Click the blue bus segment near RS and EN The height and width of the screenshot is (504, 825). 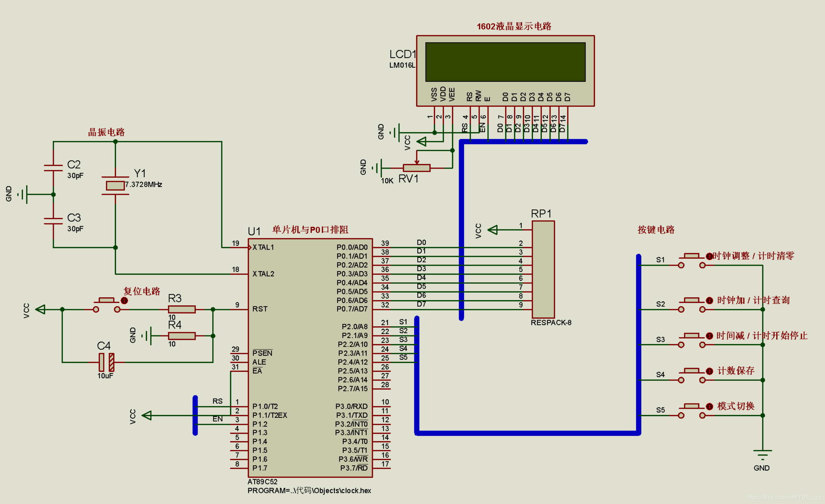coord(195,415)
